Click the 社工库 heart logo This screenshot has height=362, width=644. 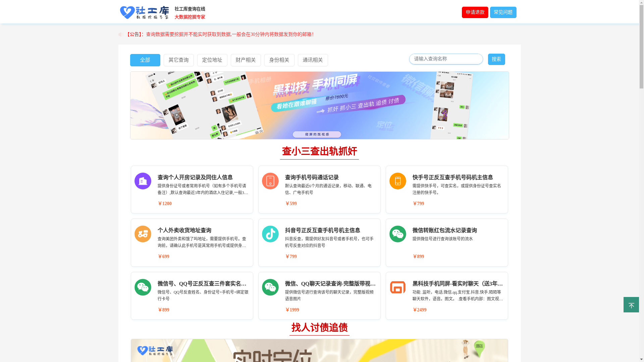144,13
